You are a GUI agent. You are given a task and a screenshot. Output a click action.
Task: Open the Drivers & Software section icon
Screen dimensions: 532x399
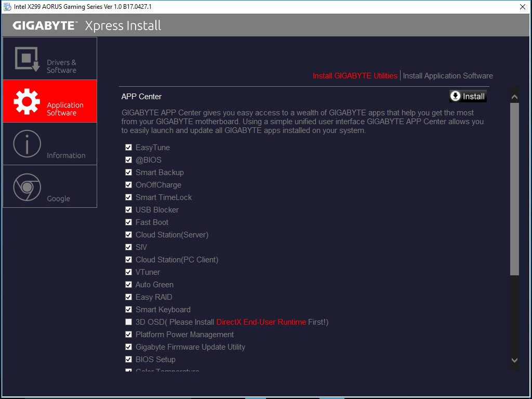[27, 59]
